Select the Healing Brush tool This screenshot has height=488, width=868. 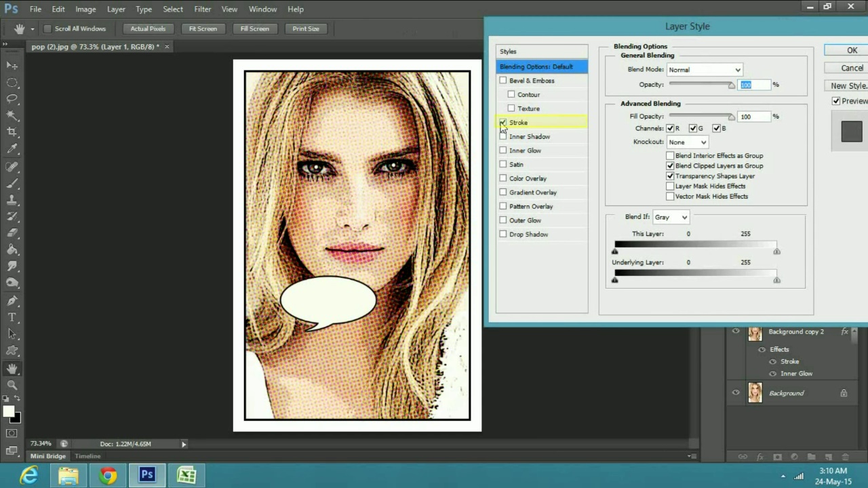12,167
